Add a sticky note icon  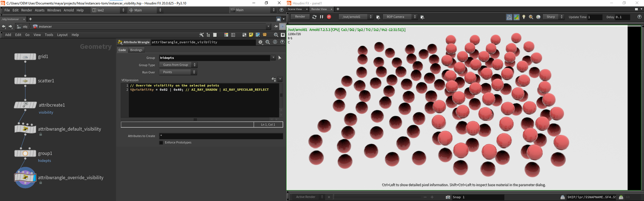tap(251, 35)
